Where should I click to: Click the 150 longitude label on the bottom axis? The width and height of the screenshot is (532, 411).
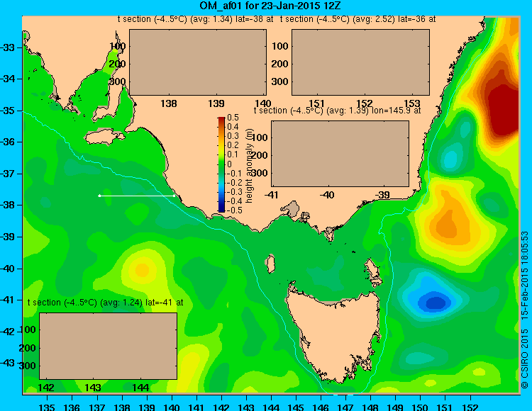[x=420, y=407]
